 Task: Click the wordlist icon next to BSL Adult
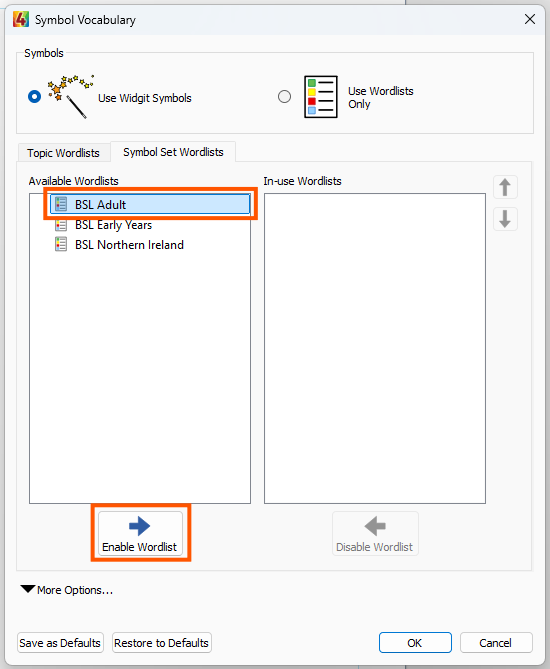click(x=61, y=204)
